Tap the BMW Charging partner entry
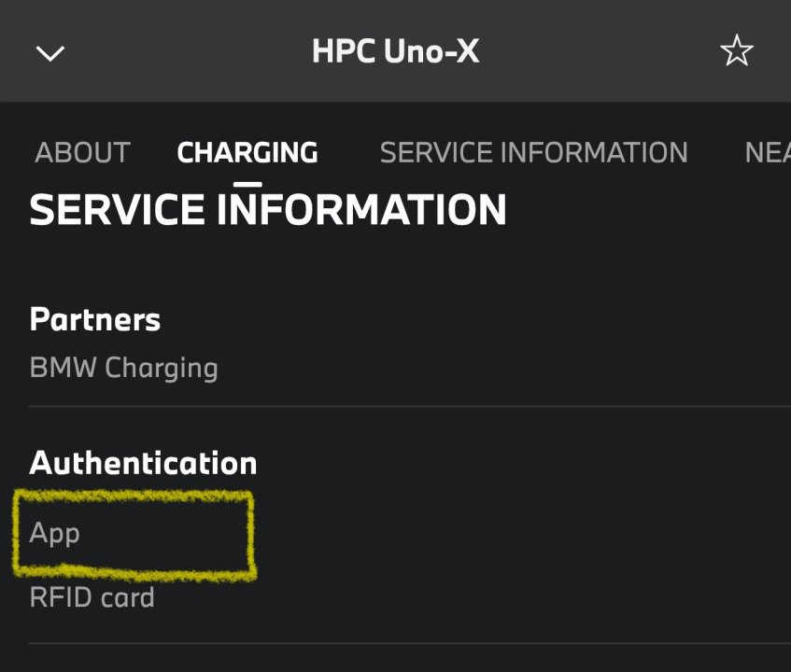 [124, 368]
